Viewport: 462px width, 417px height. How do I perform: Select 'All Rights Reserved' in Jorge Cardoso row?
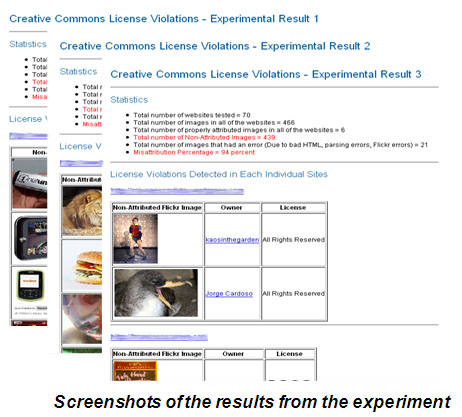(x=293, y=294)
